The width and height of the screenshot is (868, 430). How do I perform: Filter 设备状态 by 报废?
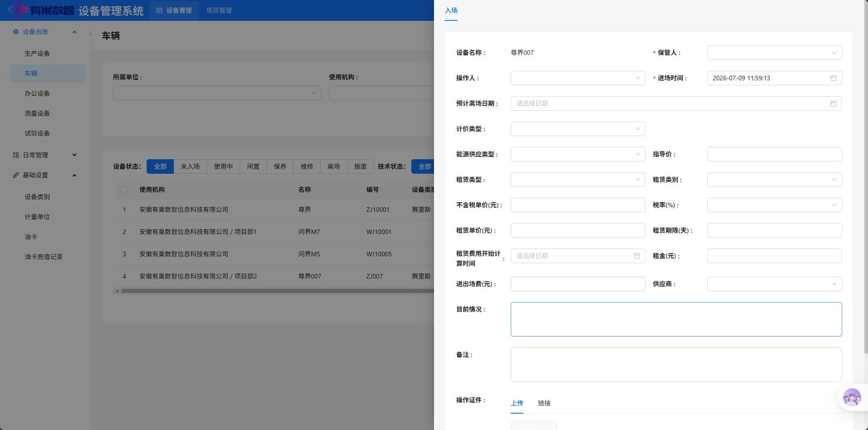point(360,166)
